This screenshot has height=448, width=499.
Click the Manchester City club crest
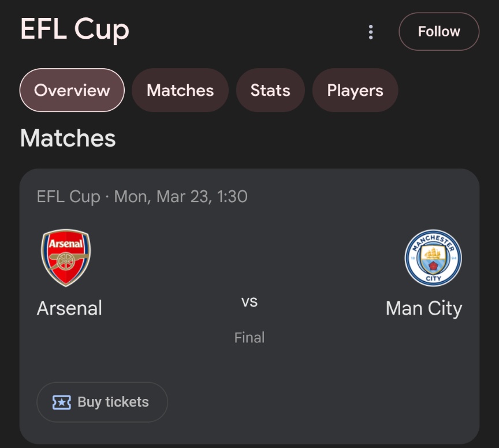click(433, 257)
